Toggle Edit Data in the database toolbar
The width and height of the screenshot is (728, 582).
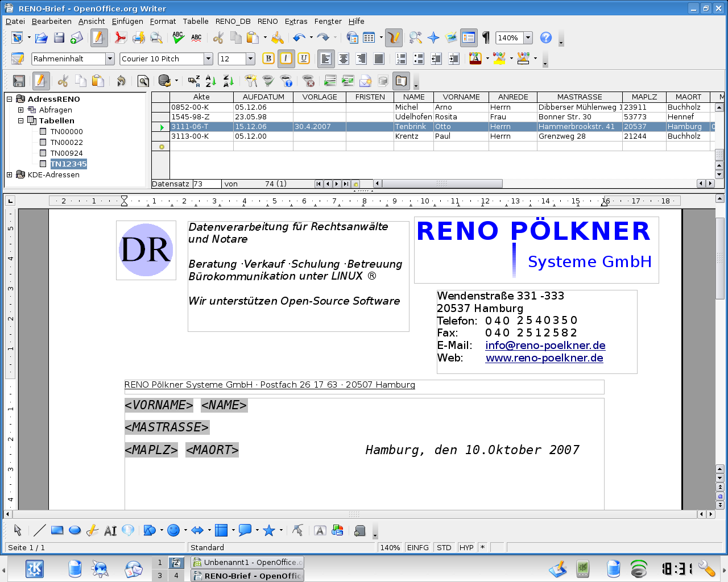click(x=40, y=81)
